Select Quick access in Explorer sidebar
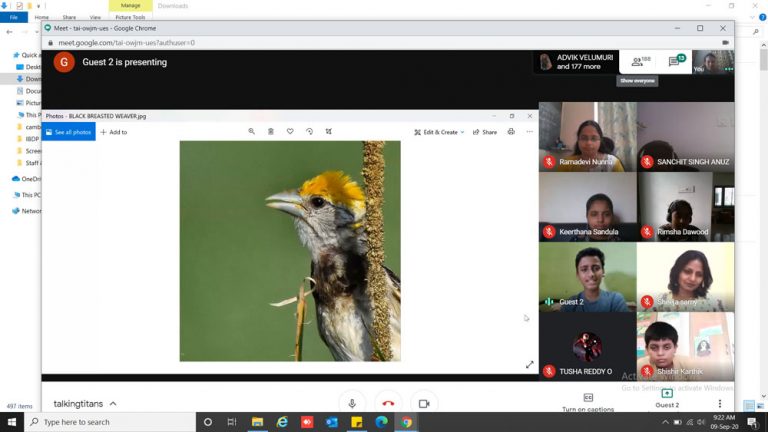The width and height of the screenshot is (768, 432). [26, 55]
